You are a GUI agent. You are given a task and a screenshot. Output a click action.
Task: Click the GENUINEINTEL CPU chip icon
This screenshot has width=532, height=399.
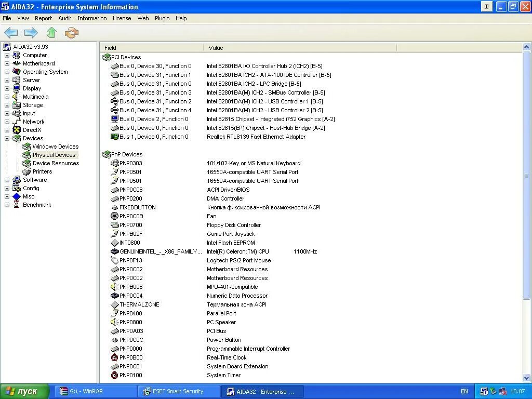pos(115,251)
